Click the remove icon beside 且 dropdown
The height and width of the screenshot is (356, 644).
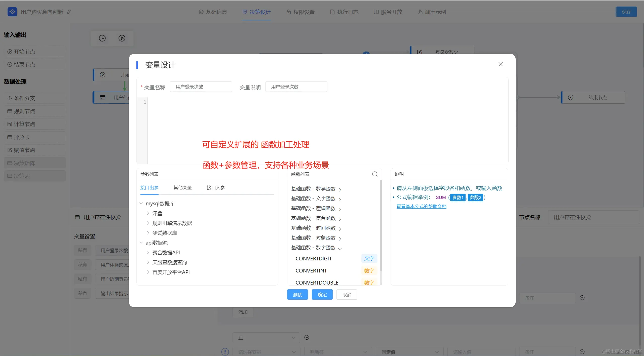tap(307, 338)
